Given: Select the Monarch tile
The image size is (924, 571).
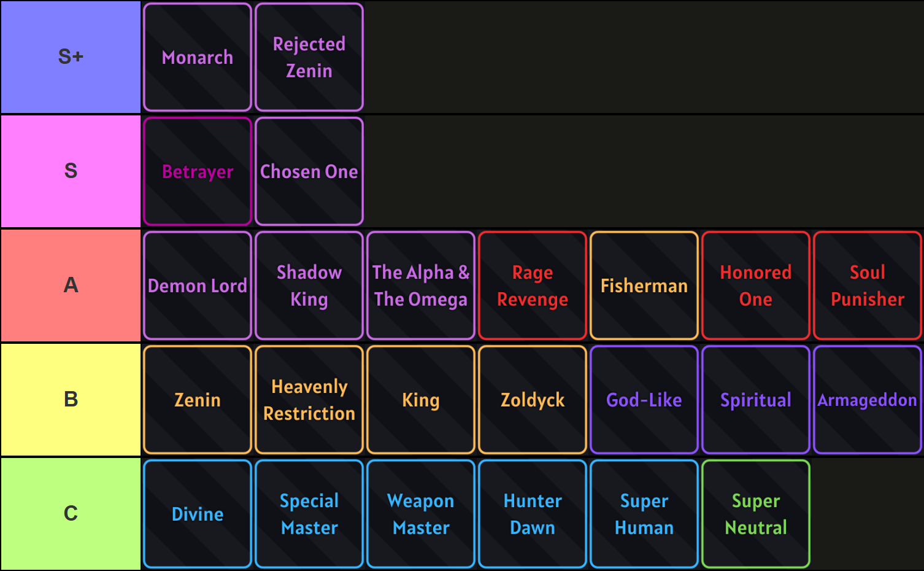Looking at the screenshot, I should [x=198, y=57].
